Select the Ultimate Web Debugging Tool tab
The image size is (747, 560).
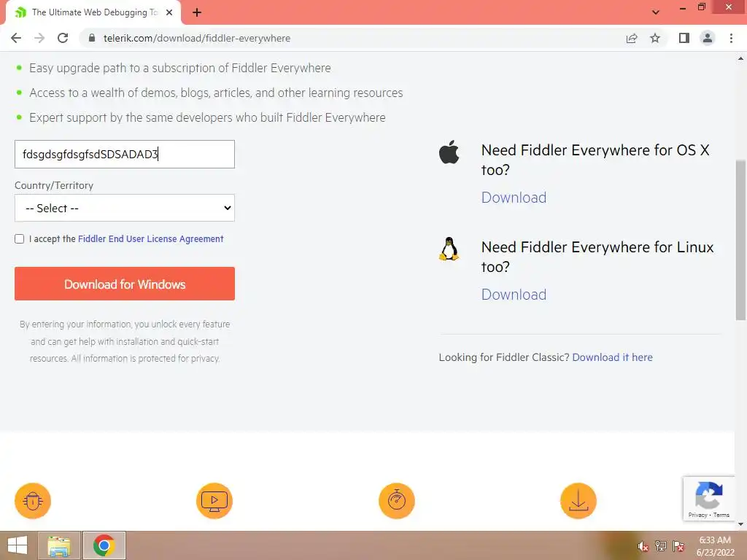[x=94, y=12]
